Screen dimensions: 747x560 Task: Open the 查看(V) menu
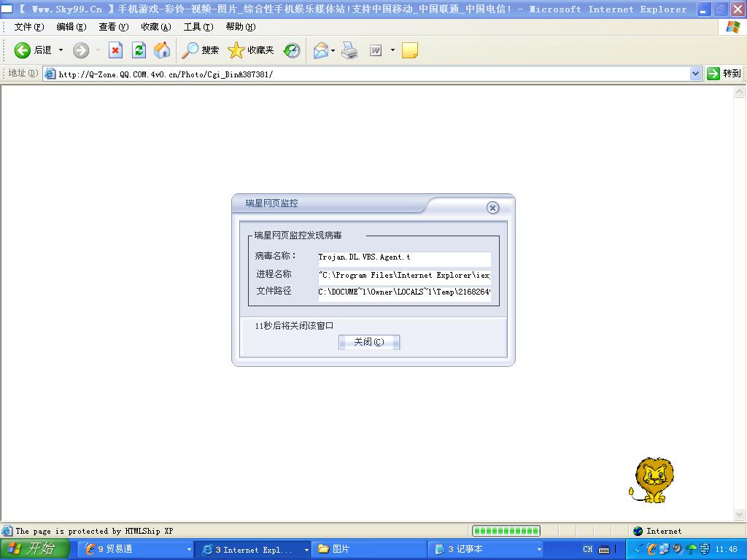coord(113,27)
